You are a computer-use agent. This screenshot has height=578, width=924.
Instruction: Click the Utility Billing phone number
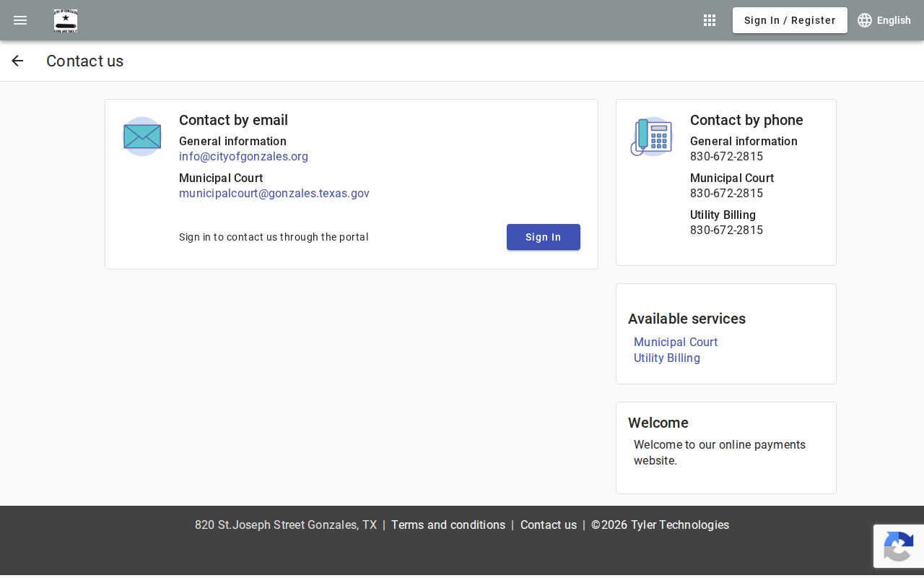726,230
